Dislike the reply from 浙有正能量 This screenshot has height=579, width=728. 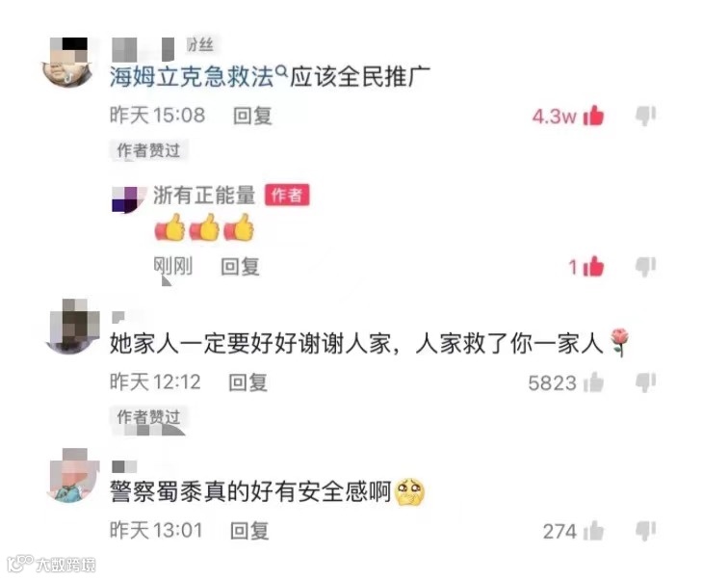(x=645, y=267)
